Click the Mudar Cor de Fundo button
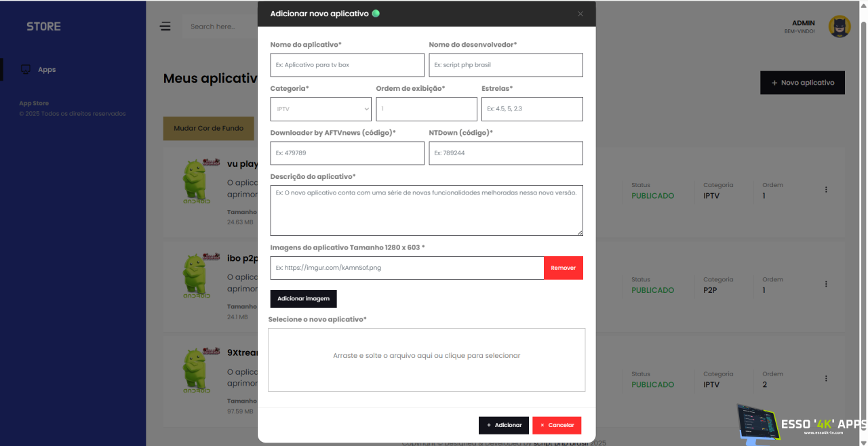The image size is (868, 446). pos(208,128)
